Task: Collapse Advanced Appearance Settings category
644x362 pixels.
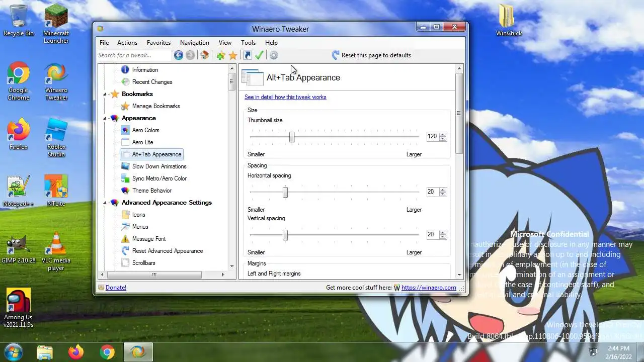Action: click(105, 203)
